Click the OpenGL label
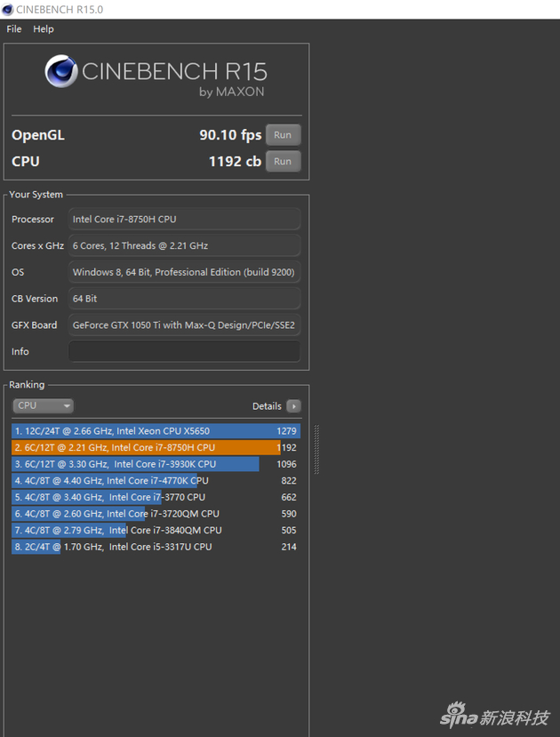The width and height of the screenshot is (560, 737). pos(38,135)
